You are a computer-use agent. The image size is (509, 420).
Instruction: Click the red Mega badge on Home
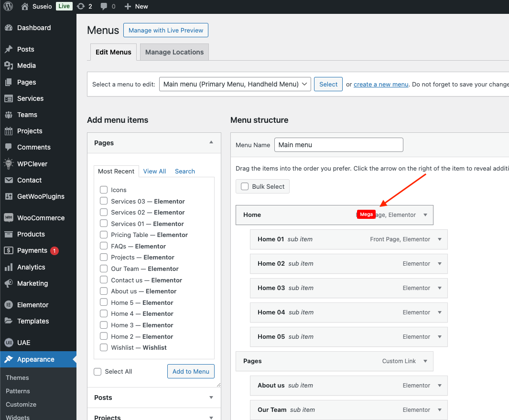tap(366, 215)
